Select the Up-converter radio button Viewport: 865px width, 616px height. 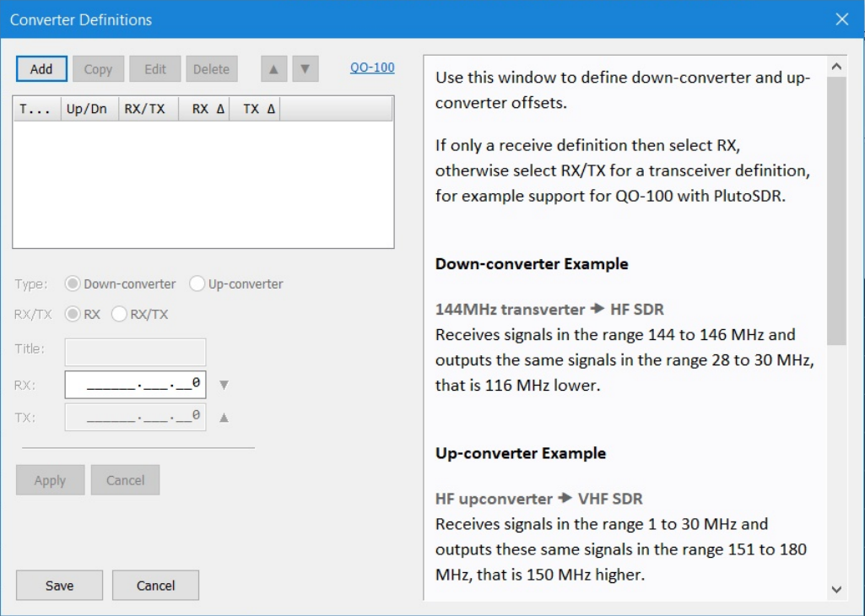[197, 284]
